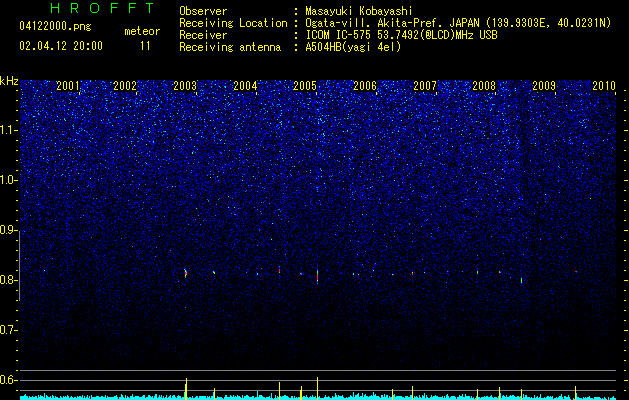Screen dimensions: 629x400
Task: Click the 0.6 frequency axis label
Action: pyautogui.click(x=8, y=380)
